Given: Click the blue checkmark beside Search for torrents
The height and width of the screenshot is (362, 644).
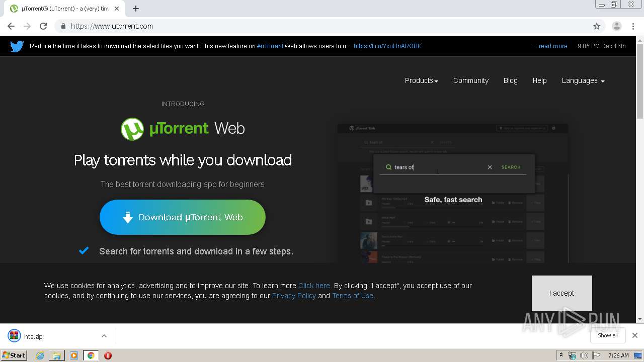Looking at the screenshot, I should pyautogui.click(x=84, y=250).
